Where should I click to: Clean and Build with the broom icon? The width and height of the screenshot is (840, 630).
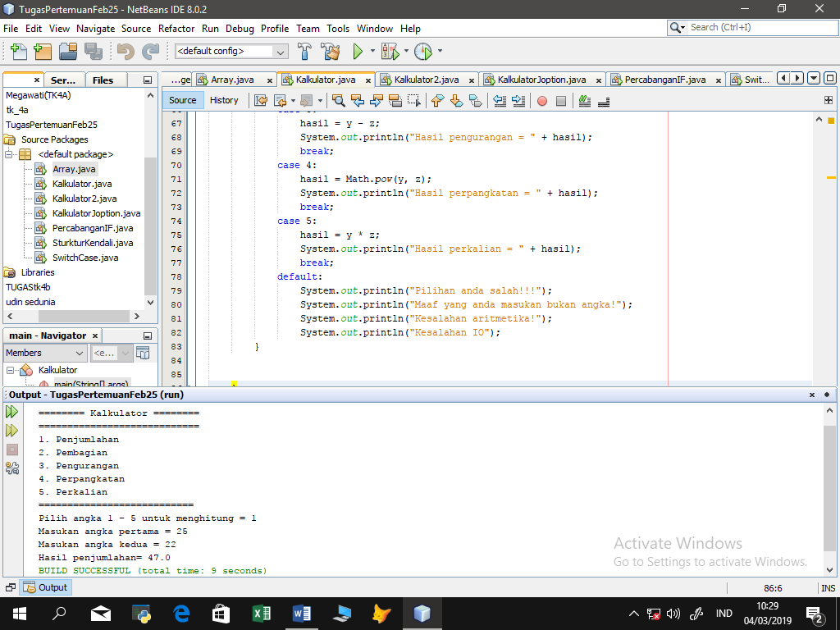click(330, 50)
